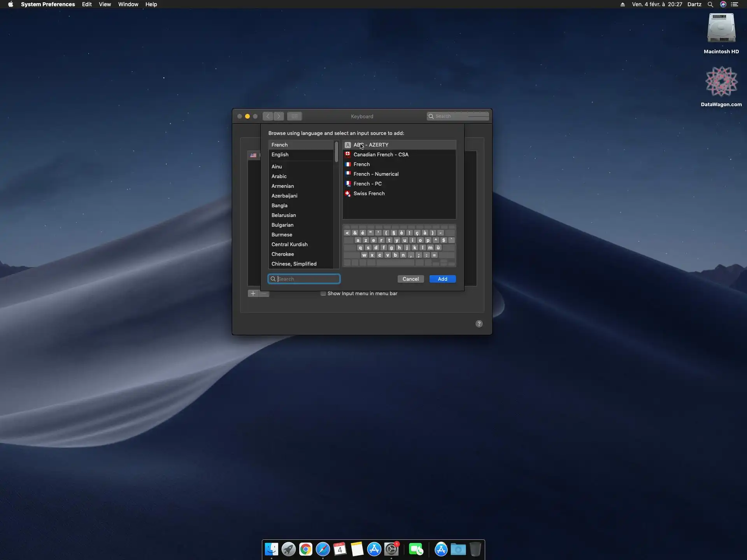Viewport: 747px width, 560px height.
Task: Click the Show All grid icon
Action: tap(295, 116)
